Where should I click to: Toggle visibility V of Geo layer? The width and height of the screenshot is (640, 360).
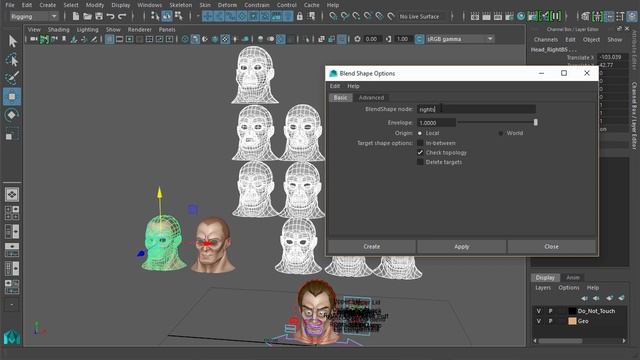[x=538, y=321]
